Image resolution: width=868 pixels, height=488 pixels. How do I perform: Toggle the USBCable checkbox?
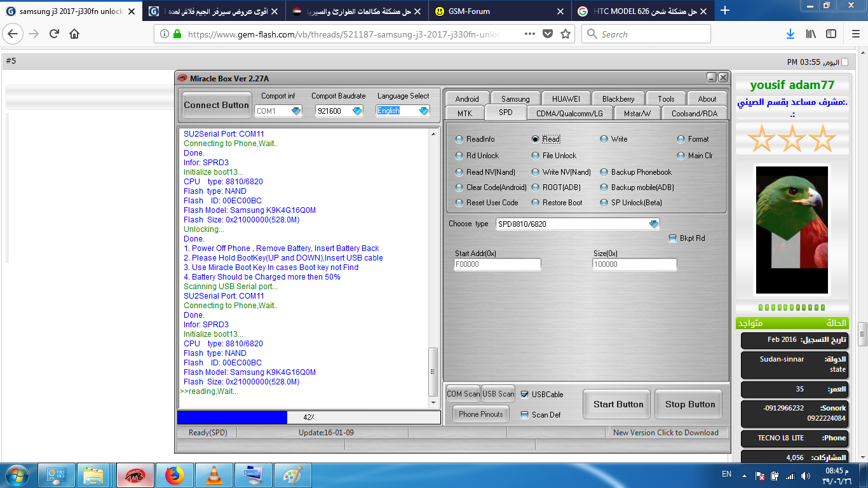click(x=524, y=395)
